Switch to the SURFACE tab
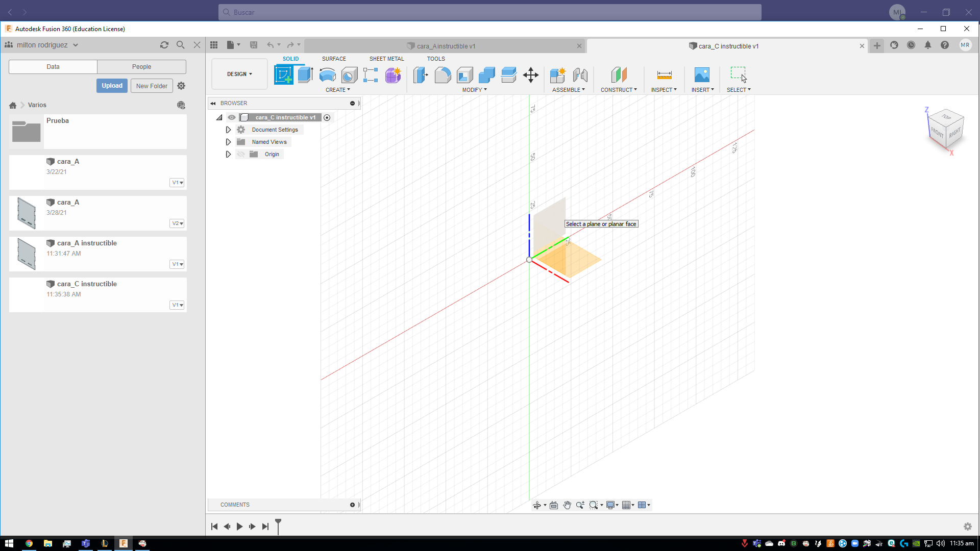Screen dimensions: 980x551 click(334, 59)
